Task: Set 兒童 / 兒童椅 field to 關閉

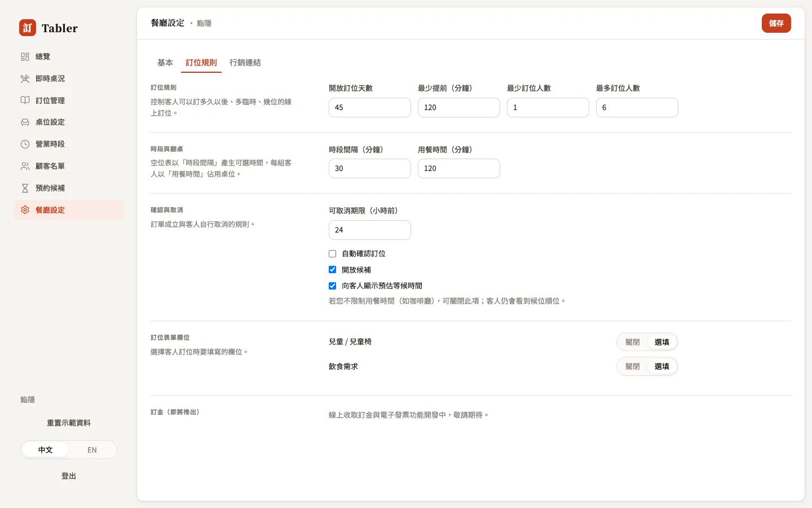Action: point(633,342)
